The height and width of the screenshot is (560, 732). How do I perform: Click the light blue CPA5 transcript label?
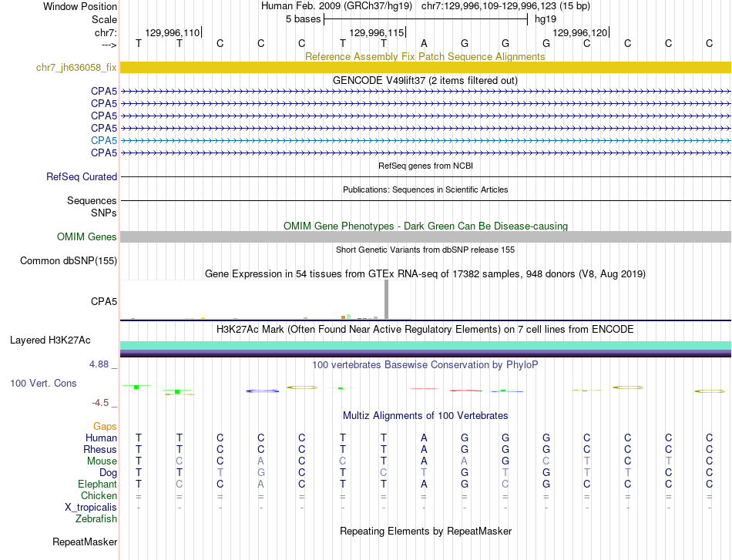pyautogui.click(x=104, y=140)
